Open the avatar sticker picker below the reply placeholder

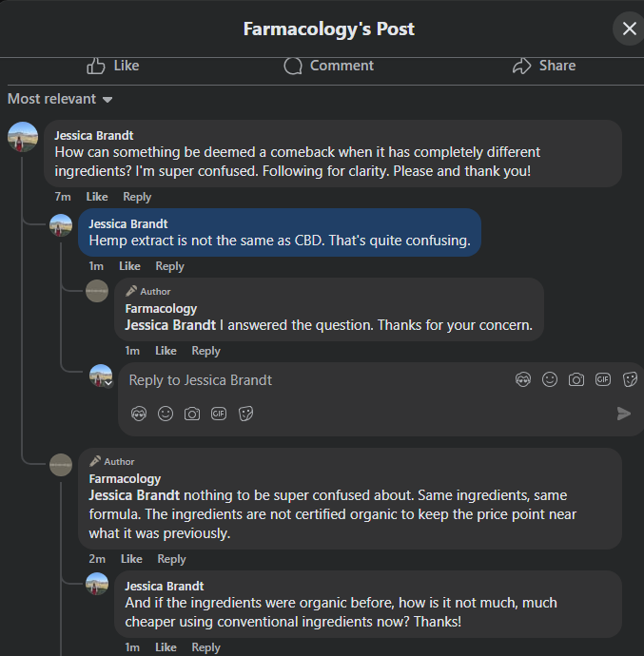pyautogui.click(x=139, y=414)
